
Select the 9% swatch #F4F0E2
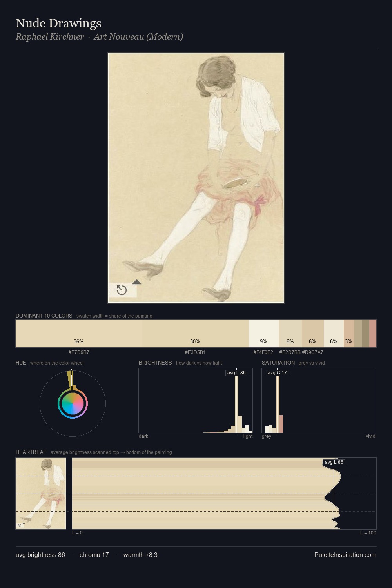tap(263, 334)
